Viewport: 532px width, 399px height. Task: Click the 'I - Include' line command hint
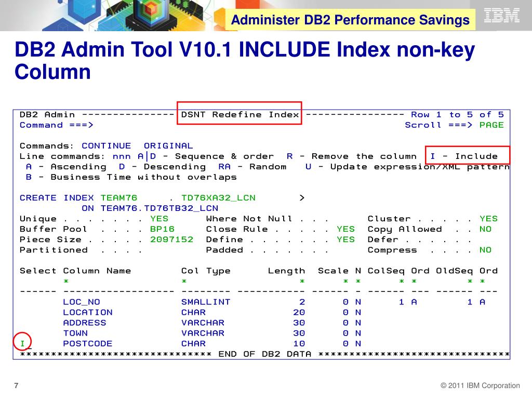point(464,156)
